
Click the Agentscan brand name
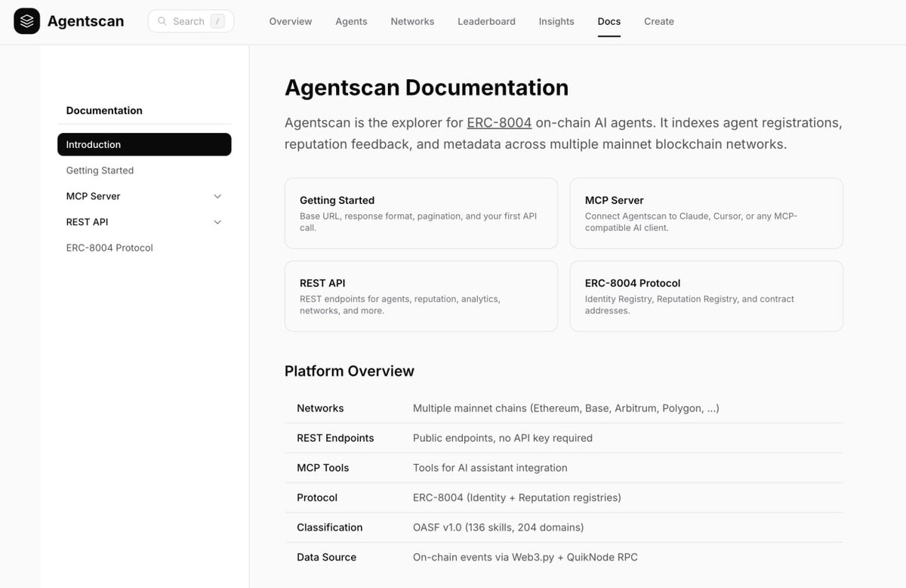(x=85, y=21)
